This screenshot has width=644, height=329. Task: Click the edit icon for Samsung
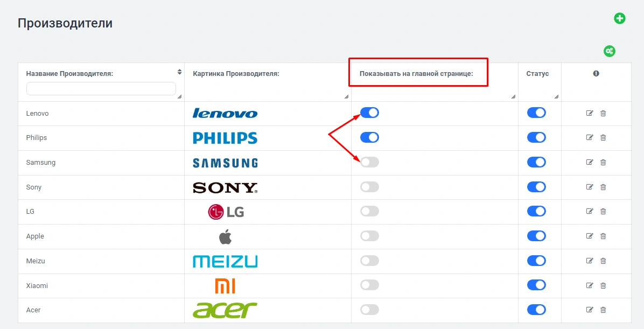point(590,162)
